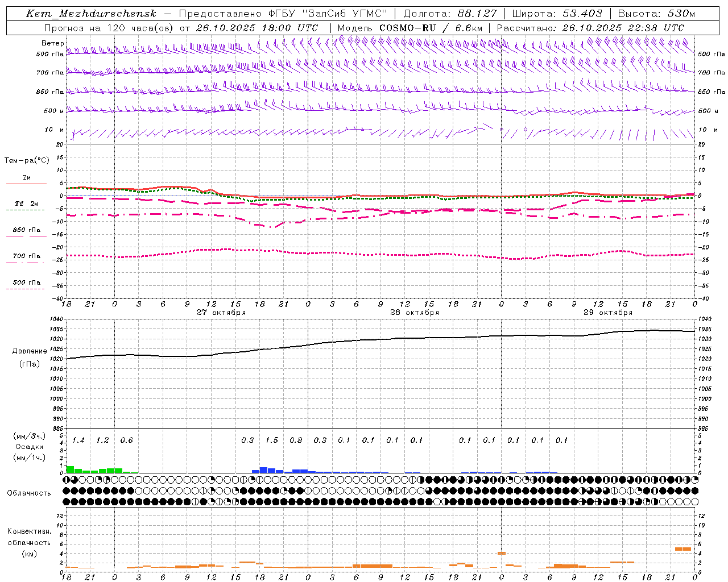Click the 'Ветер' wind panel label
This screenshot has height=582, width=728.
click(x=52, y=43)
